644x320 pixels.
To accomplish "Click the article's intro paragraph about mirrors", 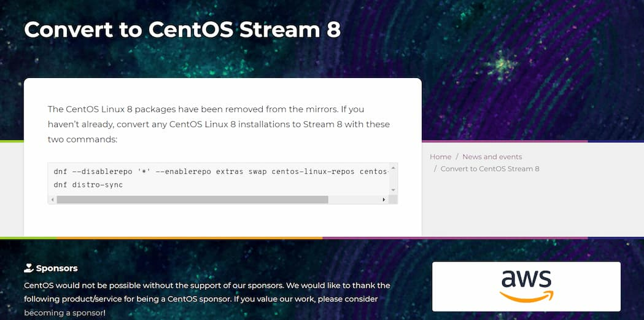I will (219, 124).
